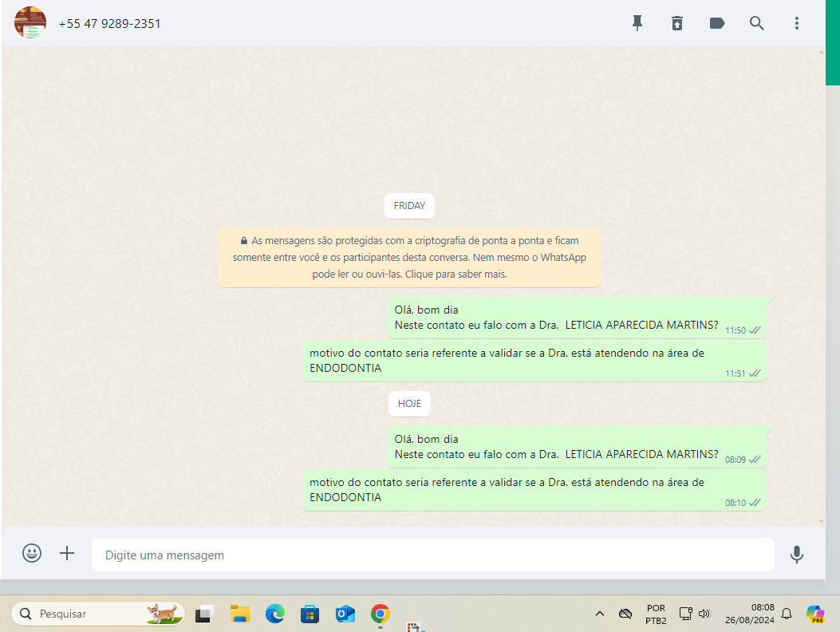Image resolution: width=840 pixels, height=632 pixels.
Task: Add a label with the tag icon
Action: (x=717, y=23)
